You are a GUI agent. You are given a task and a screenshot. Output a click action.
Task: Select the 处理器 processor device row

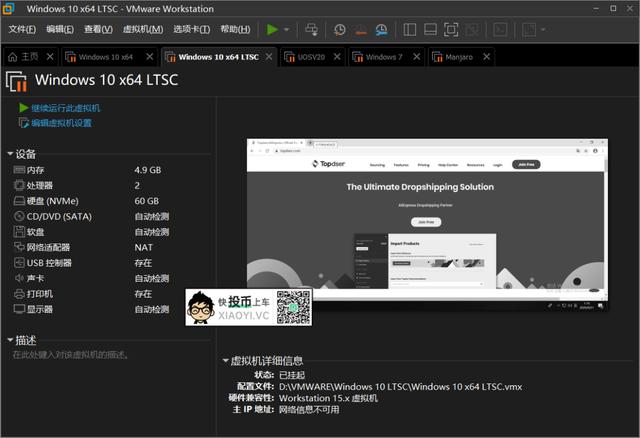[110, 185]
